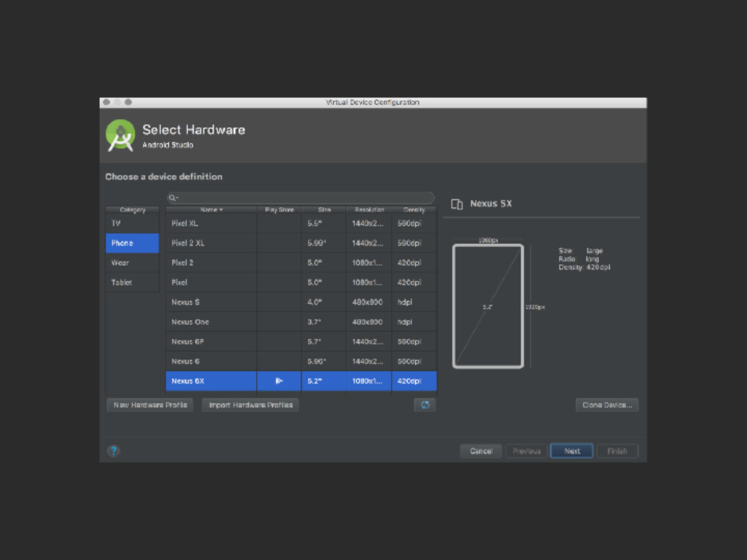
Task: Click the 5.7" size cell
Action: [324, 341]
